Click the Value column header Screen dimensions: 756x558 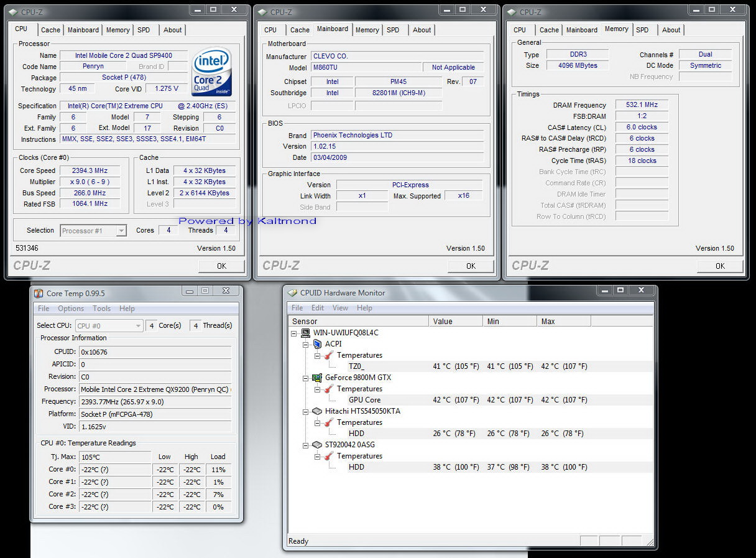[x=456, y=322]
